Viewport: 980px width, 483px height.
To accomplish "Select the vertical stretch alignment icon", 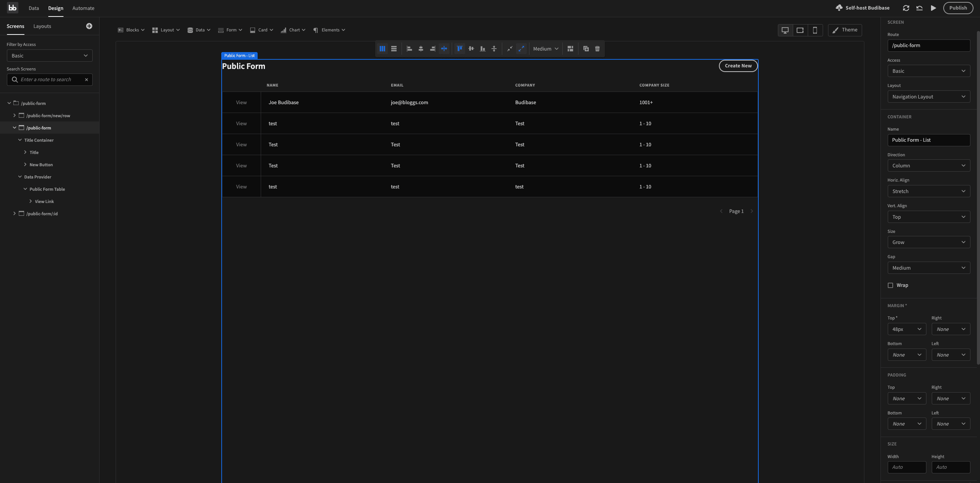I will point(494,49).
